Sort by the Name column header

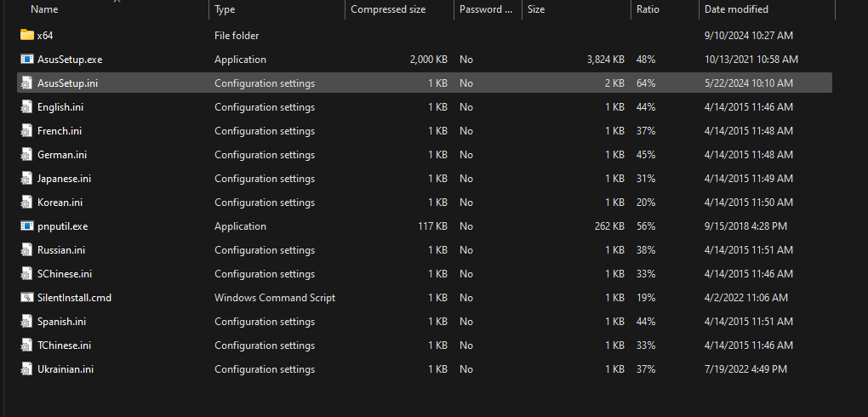(x=44, y=9)
